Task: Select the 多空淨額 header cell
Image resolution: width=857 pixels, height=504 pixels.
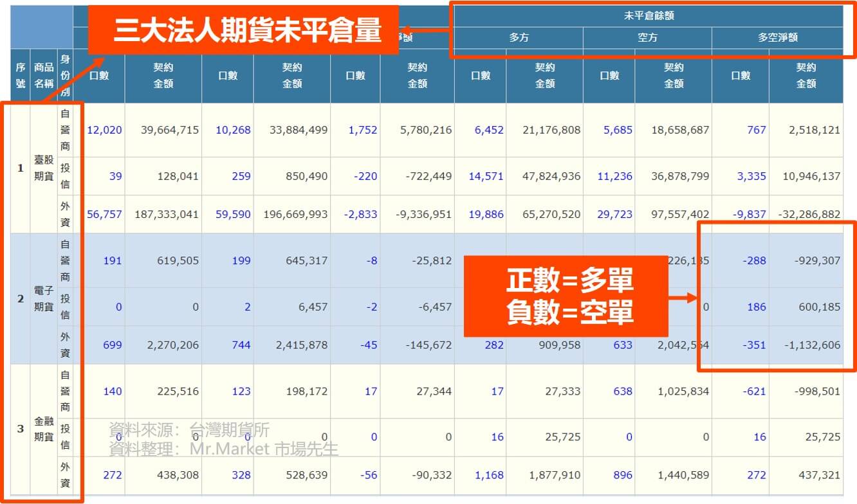Action: coord(777,38)
